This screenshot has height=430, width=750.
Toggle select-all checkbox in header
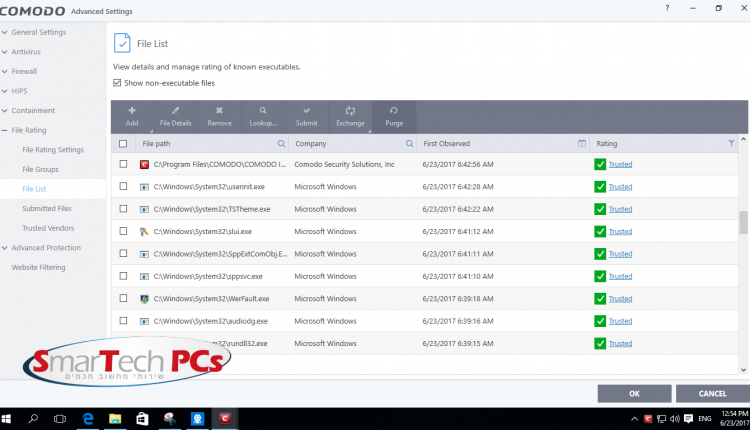point(123,143)
